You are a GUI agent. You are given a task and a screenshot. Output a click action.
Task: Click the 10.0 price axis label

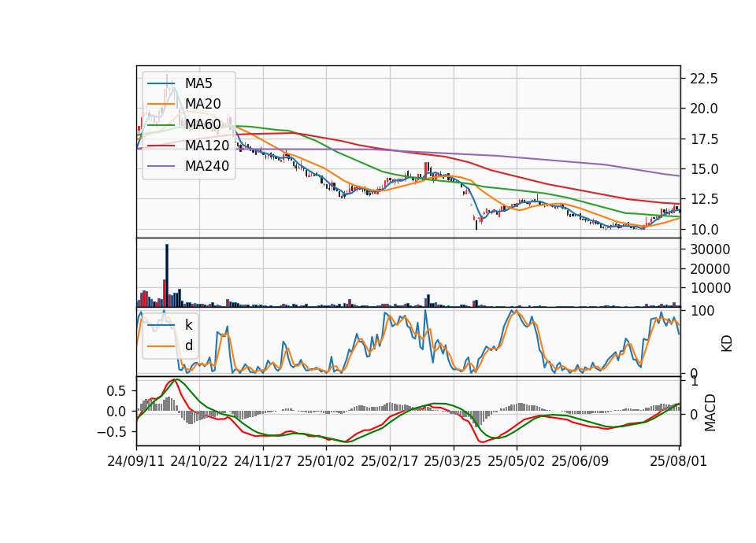pos(704,230)
